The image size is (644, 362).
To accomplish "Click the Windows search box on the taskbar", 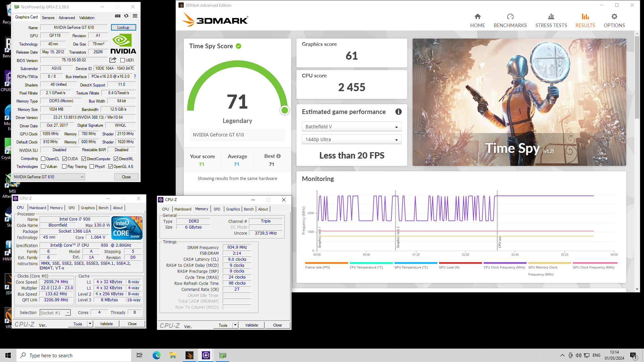I will (74, 355).
